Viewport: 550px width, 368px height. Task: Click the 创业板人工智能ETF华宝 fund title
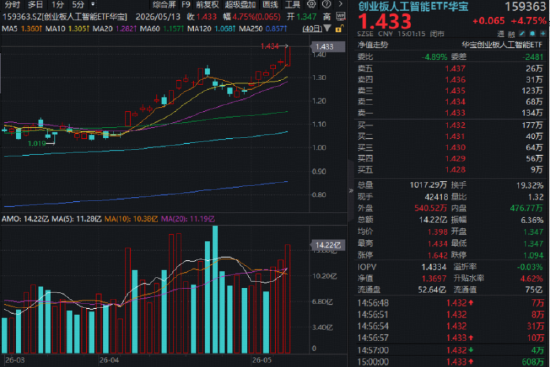[x=413, y=6]
